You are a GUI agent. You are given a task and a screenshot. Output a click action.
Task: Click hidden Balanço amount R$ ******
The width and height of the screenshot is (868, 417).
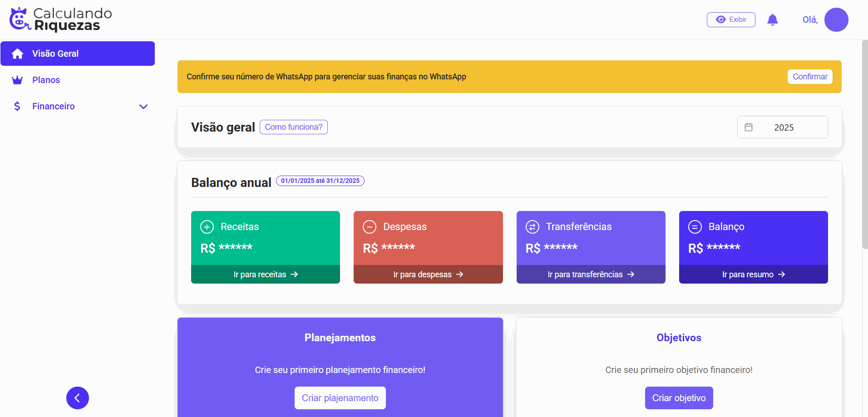point(714,248)
